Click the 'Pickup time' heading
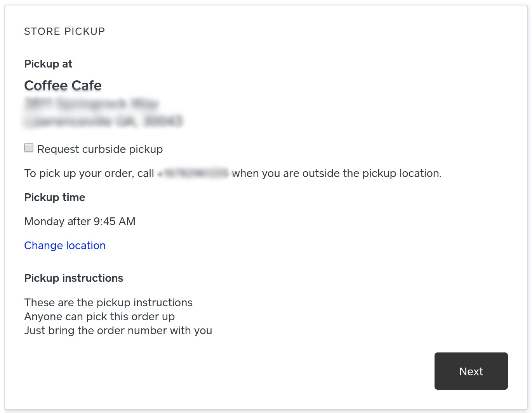The width and height of the screenshot is (532, 413). pyautogui.click(x=55, y=198)
